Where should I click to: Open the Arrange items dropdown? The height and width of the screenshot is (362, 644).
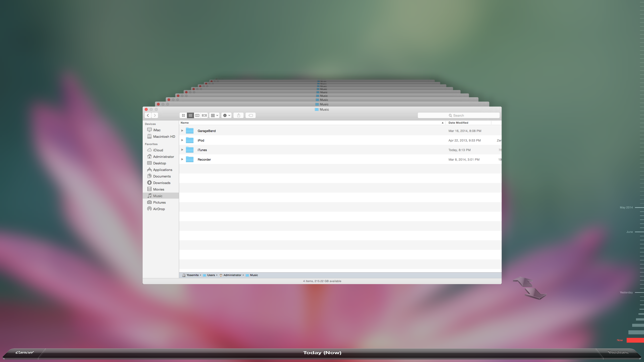click(x=214, y=115)
